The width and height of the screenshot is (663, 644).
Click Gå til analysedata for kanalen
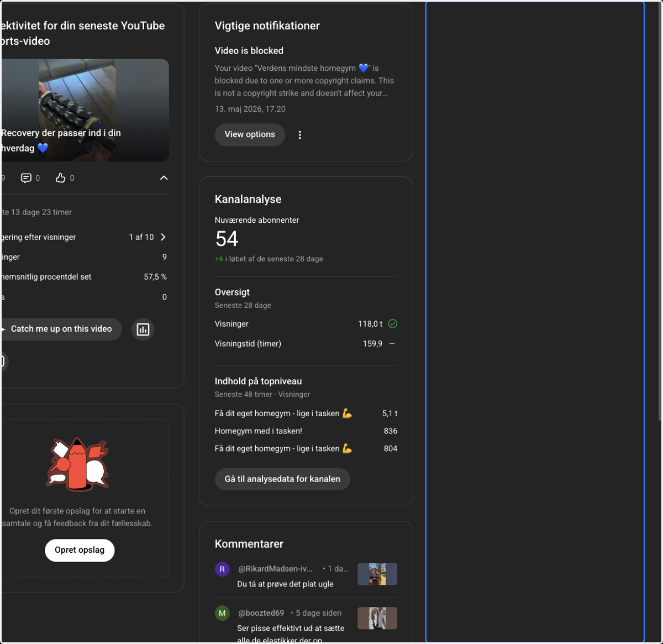[x=282, y=479]
